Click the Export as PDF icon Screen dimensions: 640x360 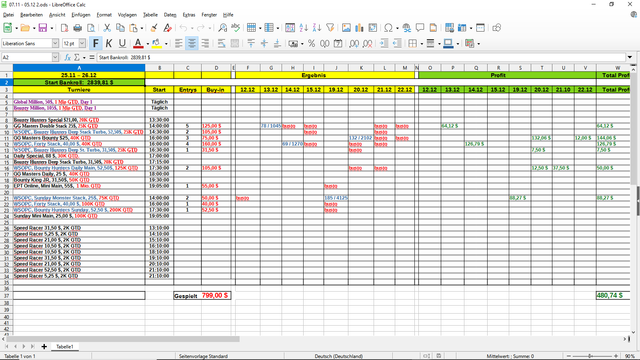[64, 28]
